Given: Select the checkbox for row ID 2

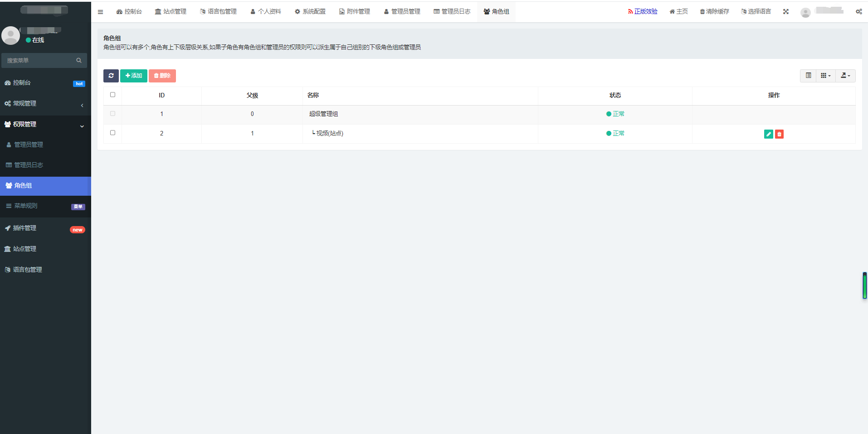Looking at the screenshot, I should tap(112, 133).
